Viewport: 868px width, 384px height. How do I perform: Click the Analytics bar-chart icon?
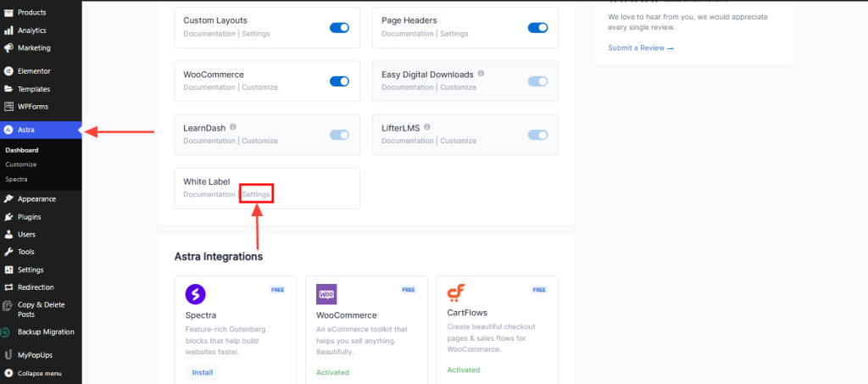click(x=8, y=31)
